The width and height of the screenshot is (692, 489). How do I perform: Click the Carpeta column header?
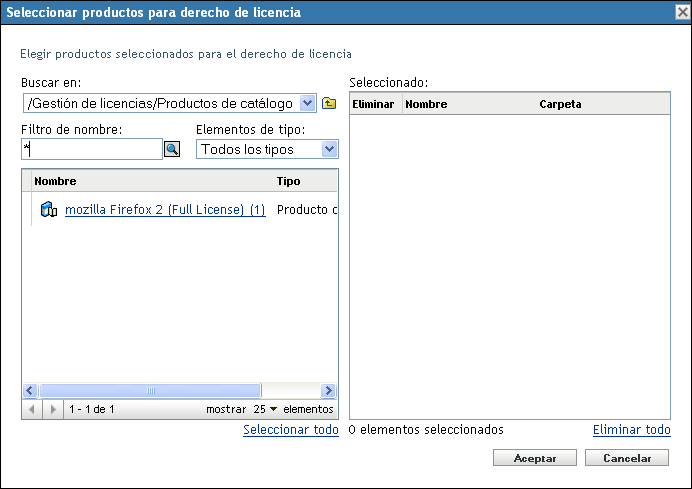pyautogui.click(x=560, y=104)
